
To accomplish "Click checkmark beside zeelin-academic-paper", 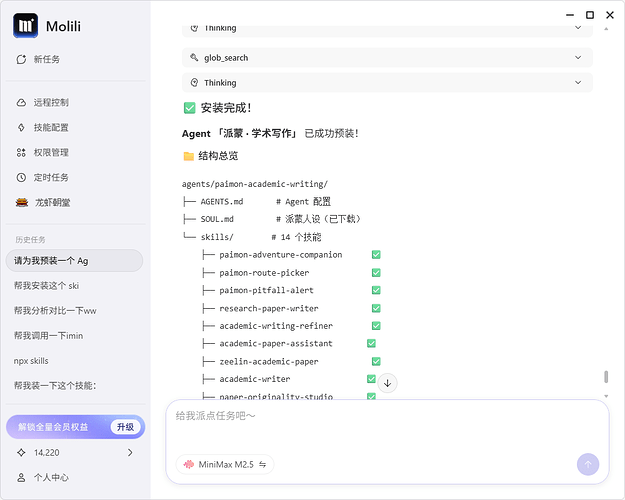I will [x=376, y=361].
